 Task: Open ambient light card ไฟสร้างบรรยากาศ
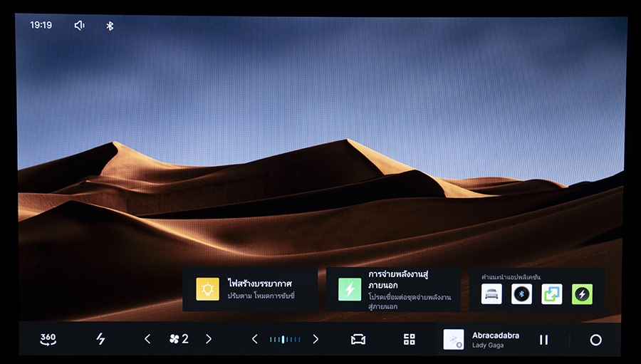coord(249,289)
